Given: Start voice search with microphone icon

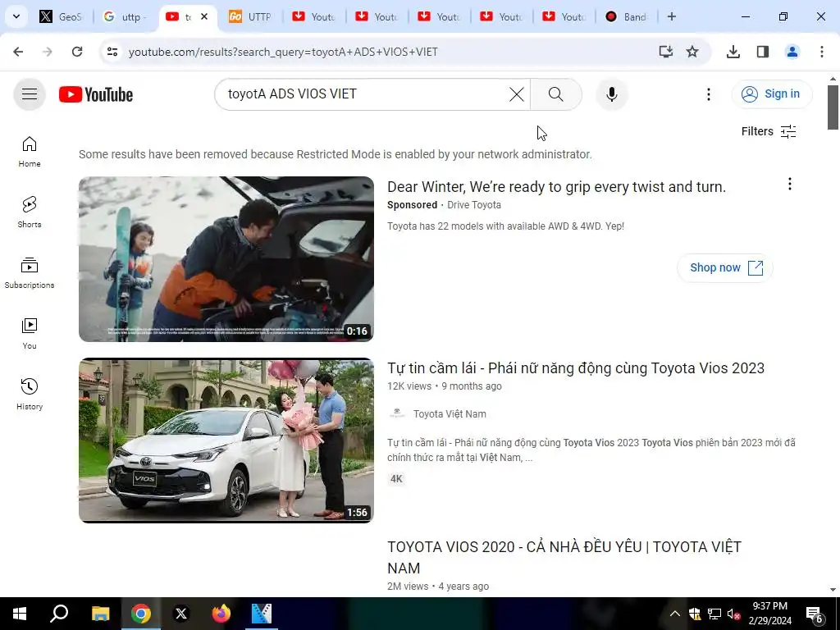Looking at the screenshot, I should [612, 94].
